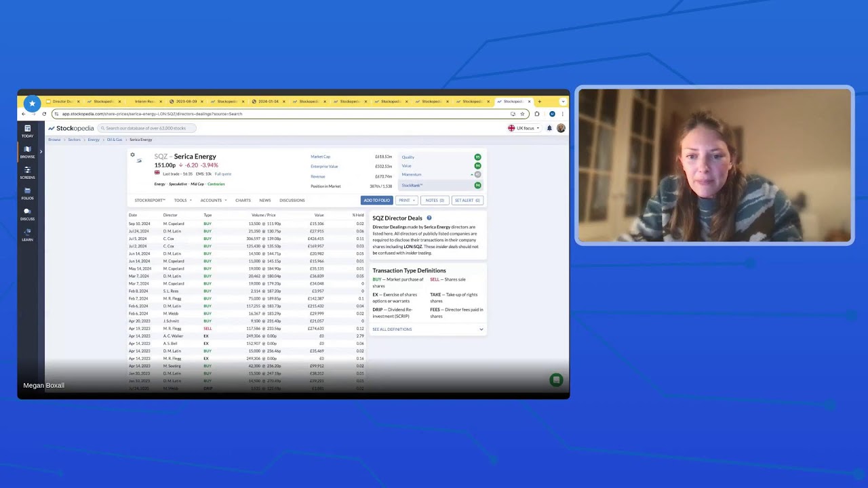Screen dimensions: 868x488
Task: Click the J. Schmitt director name
Action: coord(171,321)
